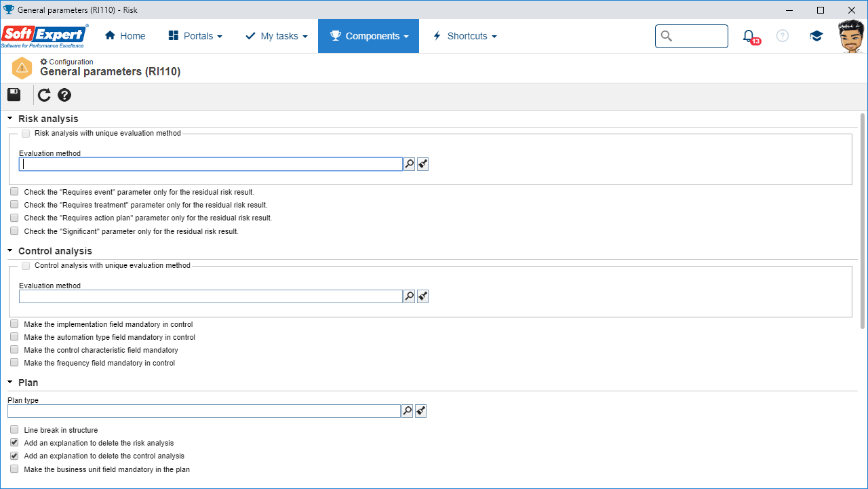Screen dimensions: 868x489
Task: Clear Plan type with brush icon
Action: pos(420,411)
